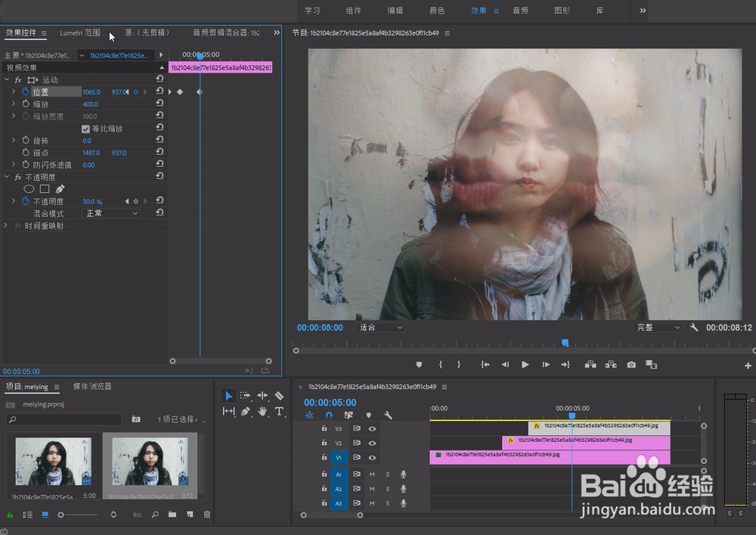Open the 颜色 workspace tab

[437, 11]
